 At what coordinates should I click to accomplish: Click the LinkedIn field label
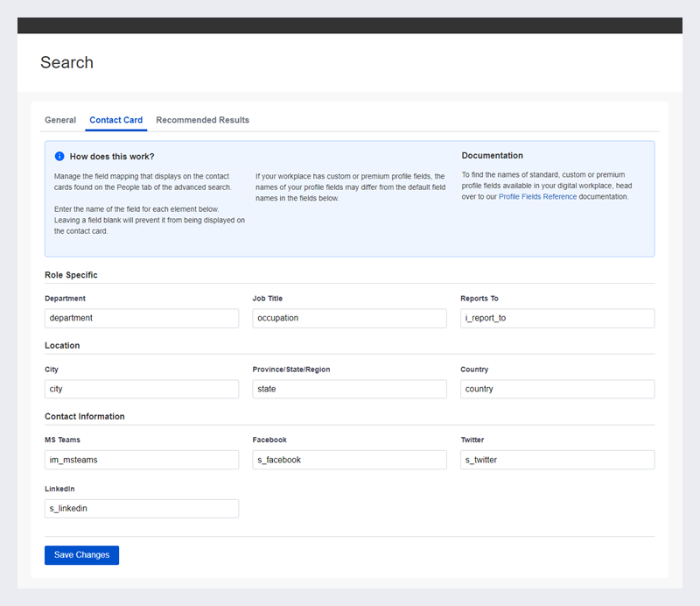coord(59,489)
